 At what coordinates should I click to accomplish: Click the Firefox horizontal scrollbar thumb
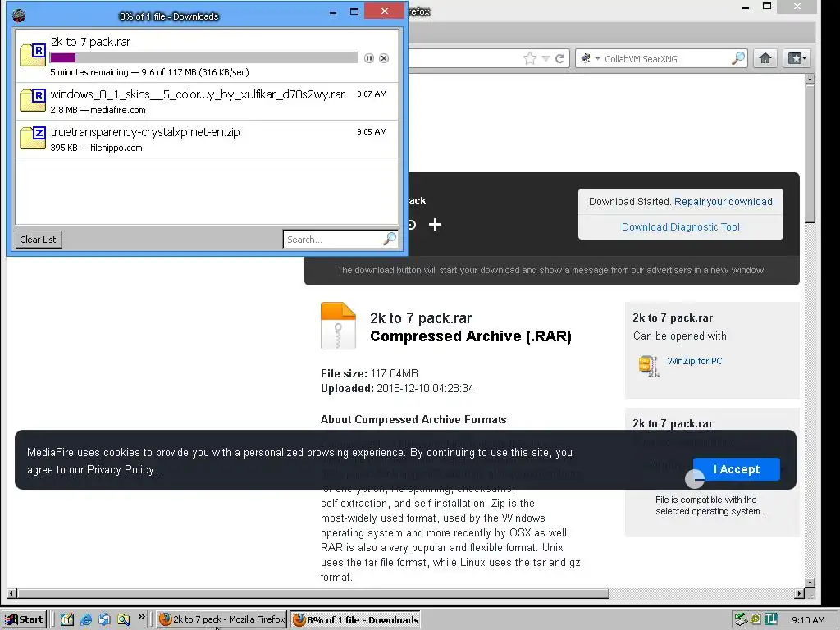(x=313, y=593)
